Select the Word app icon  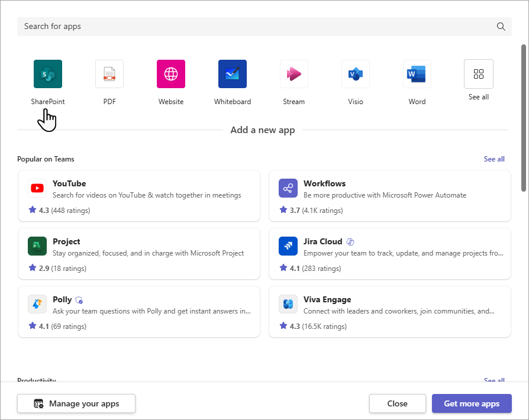[417, 74]
